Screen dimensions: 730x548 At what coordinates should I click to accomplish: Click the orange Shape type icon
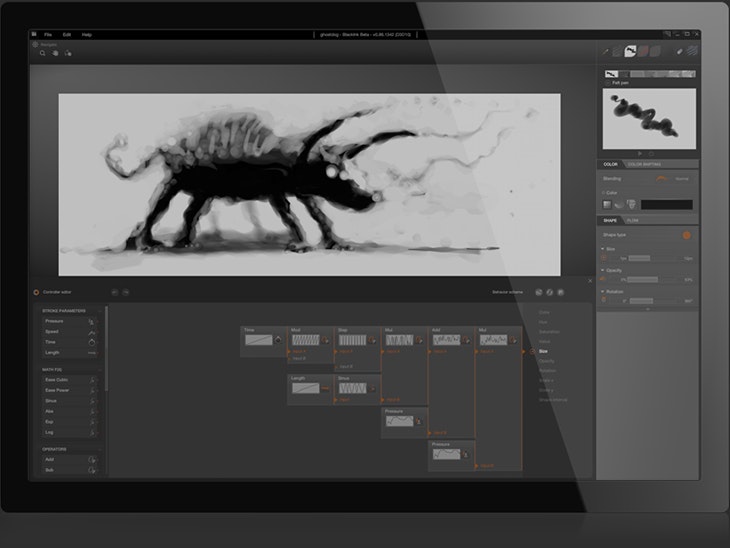[687, 235]
